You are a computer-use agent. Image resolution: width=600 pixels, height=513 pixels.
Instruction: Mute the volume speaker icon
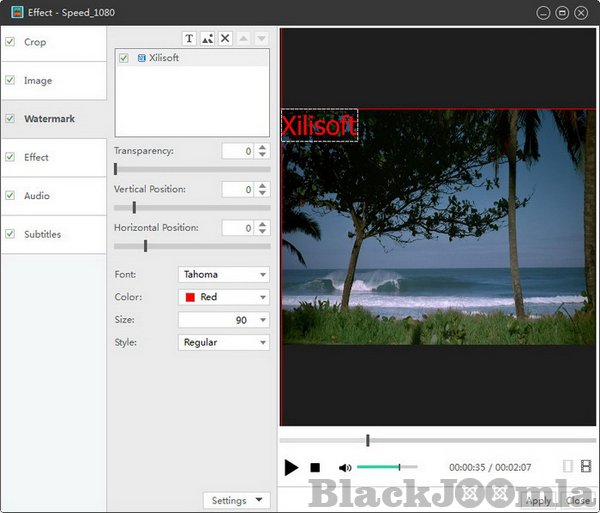point(345,467)
